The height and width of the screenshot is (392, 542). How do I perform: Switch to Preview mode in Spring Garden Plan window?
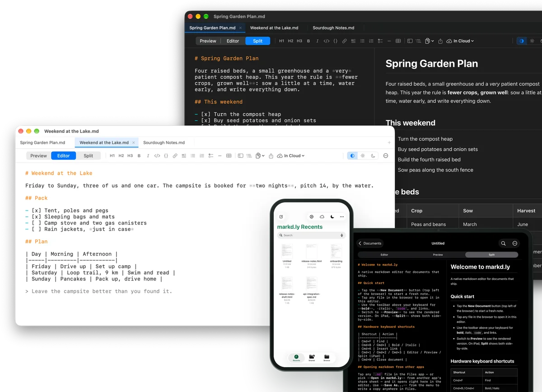[208, 41]
